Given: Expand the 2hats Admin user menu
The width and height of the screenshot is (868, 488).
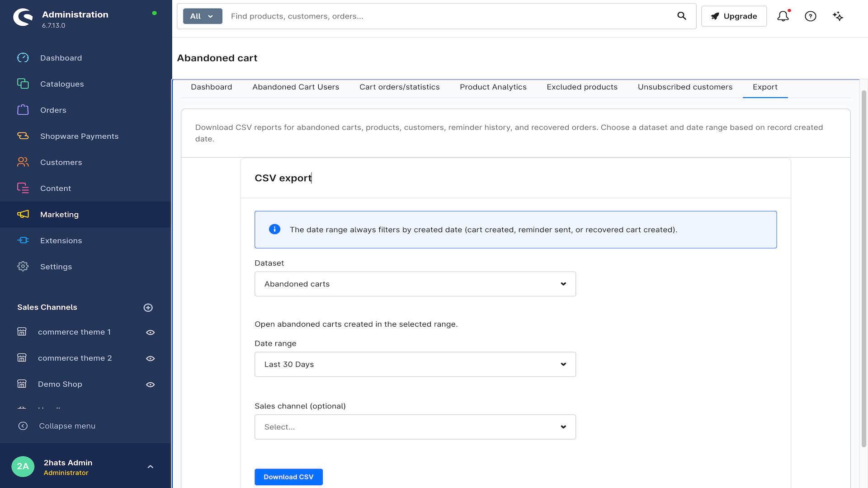Looking at the screenshot, I should point(151,467).
